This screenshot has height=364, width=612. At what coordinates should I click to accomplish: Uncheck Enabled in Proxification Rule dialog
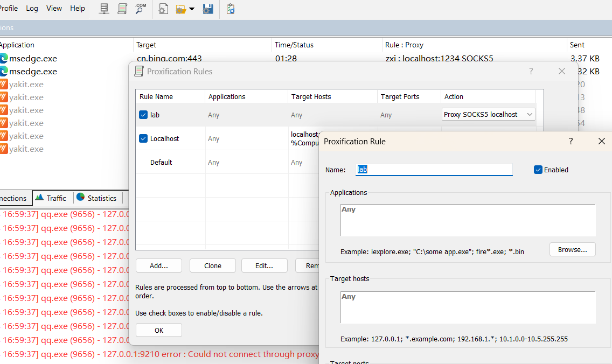pyautogui.click(x=538, y=170)
